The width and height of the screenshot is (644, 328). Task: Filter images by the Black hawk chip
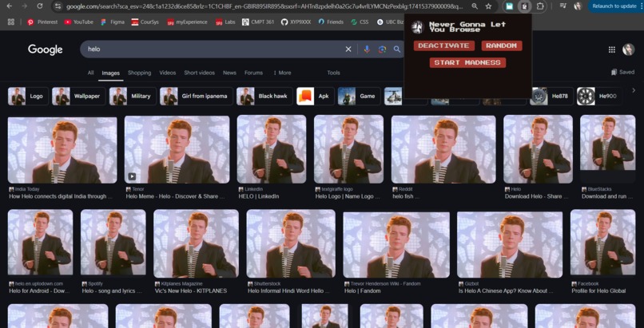pos(264,97)
